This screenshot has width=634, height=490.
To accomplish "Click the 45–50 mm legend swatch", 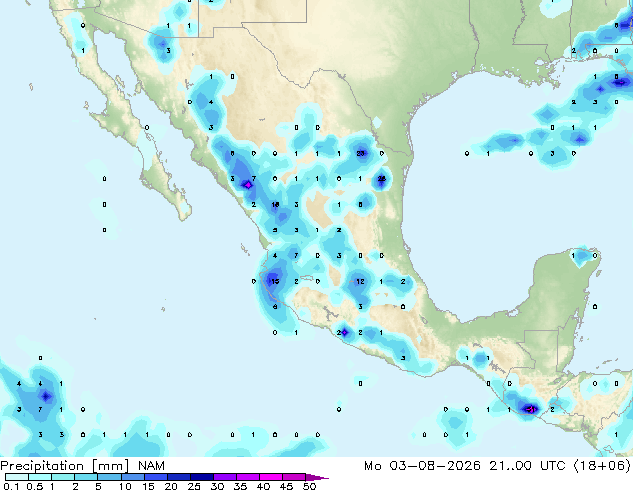I will pyautogui.click(x=294, y=477).
